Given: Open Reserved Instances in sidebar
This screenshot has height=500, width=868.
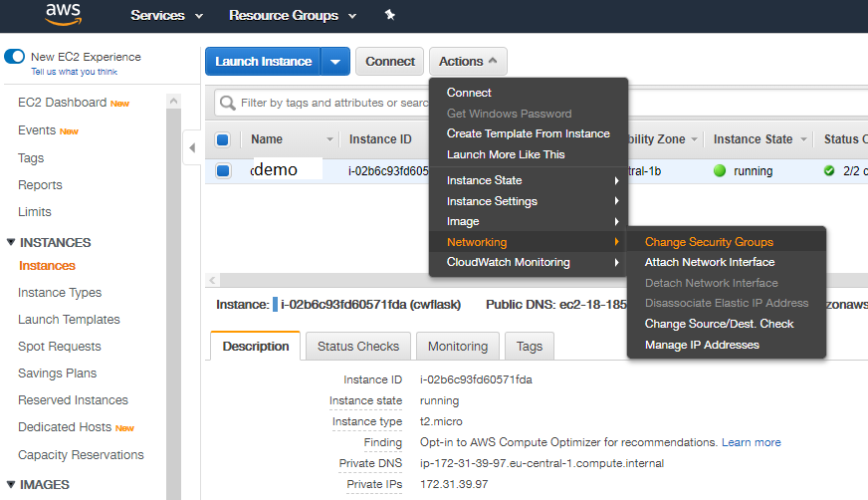Looking at the screenshot, I should pyautogui.click(x=73, y=399).
